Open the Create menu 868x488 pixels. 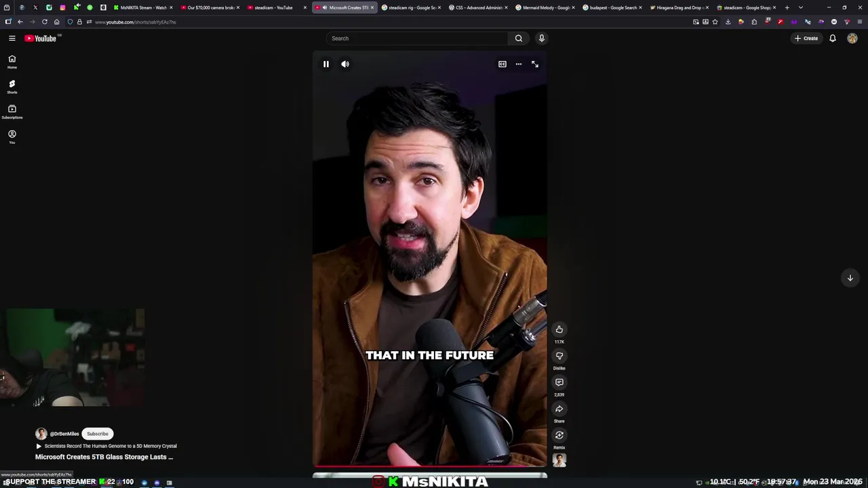click(x=806, y=39)
